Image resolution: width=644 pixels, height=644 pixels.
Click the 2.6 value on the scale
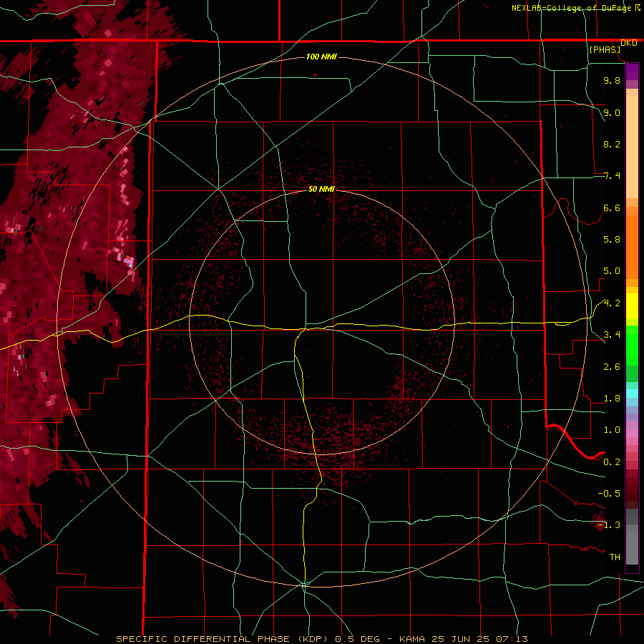point(612,367)
